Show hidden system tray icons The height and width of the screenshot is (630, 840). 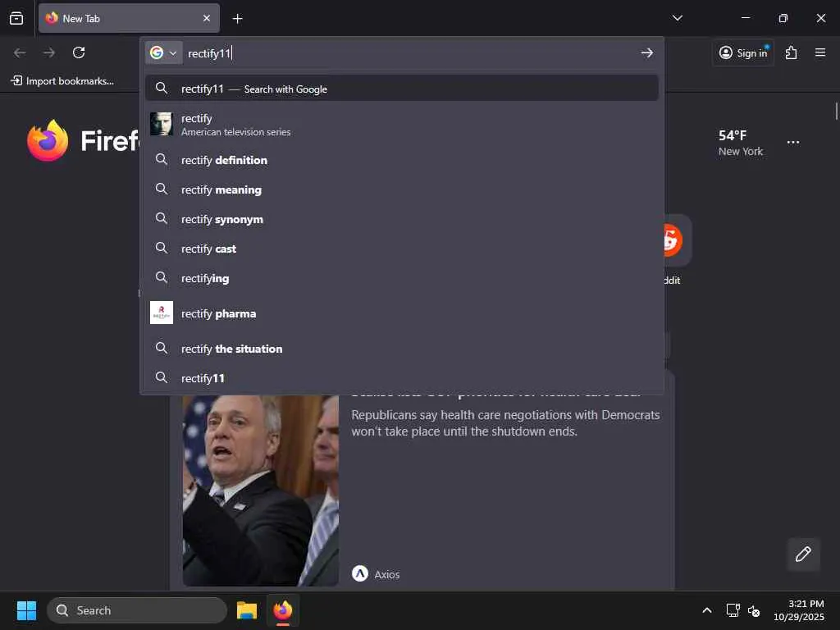pyautogui.click(x=706, y=610)
